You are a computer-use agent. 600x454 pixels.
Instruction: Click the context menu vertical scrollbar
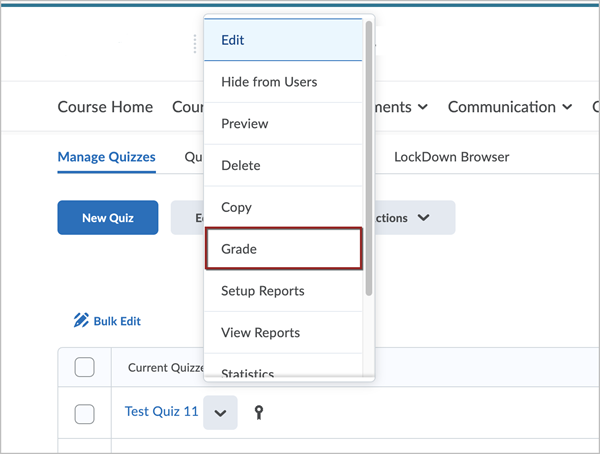pos(369,158)
